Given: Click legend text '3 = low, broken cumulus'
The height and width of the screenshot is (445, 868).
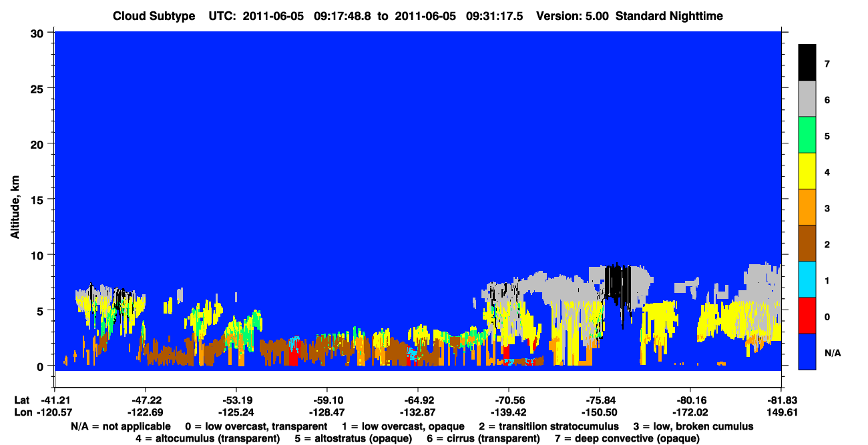Looking at the screenshot, I should 694,426.
